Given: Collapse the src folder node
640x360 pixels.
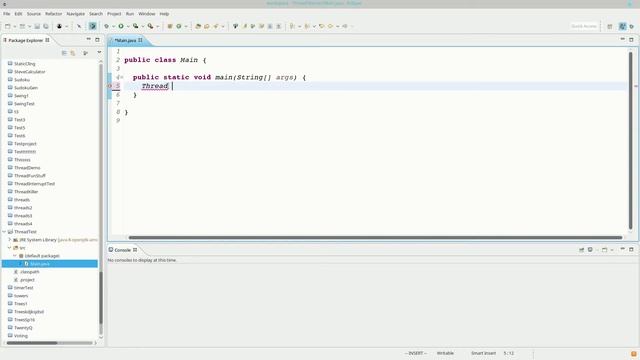Looking at the screenshot, I should 10,248.
